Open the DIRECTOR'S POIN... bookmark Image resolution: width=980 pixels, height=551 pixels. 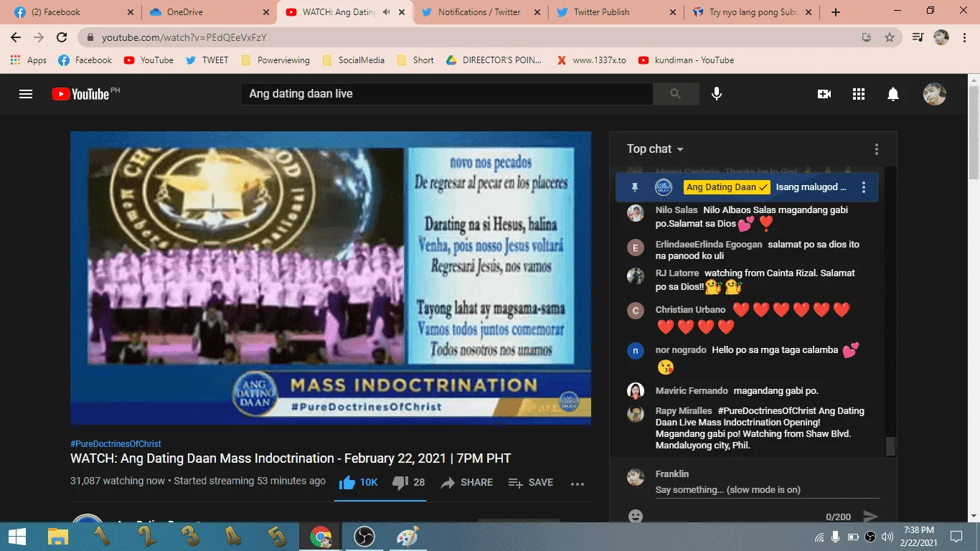pos(494,60)
